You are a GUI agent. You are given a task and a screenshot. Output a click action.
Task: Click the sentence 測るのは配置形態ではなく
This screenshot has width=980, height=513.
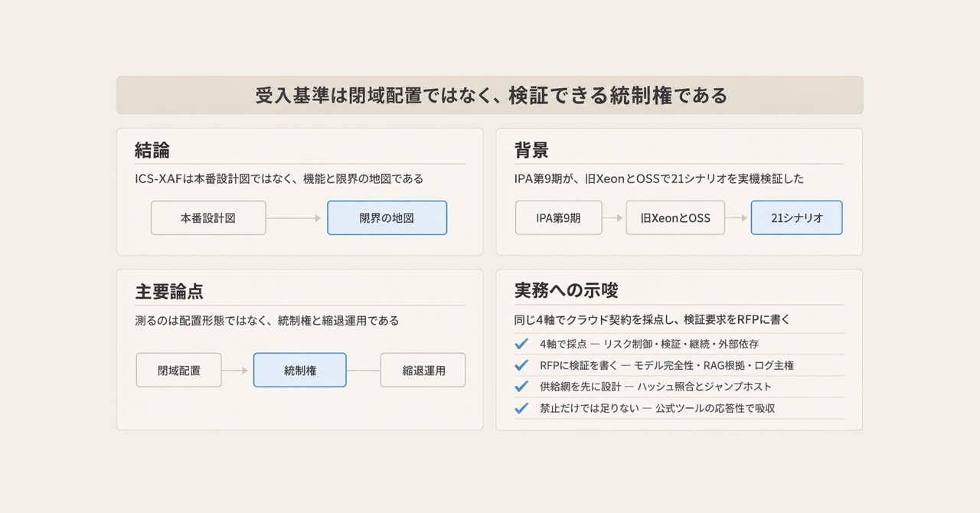266,320
